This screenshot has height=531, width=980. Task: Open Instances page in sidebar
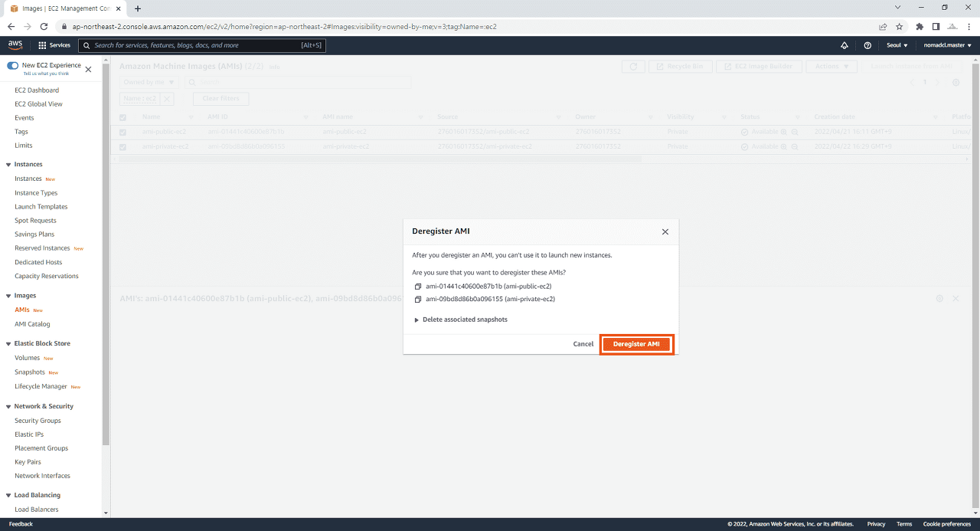[28, 179]
